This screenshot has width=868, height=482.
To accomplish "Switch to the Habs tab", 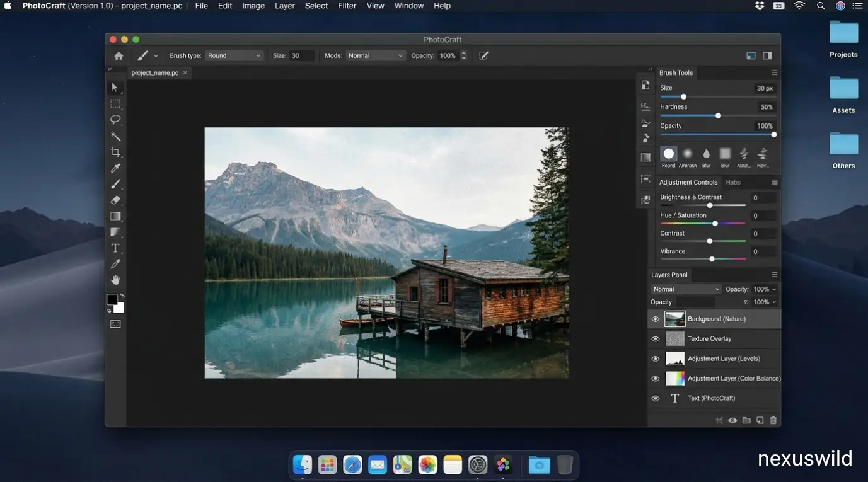I will coord(733,182).
